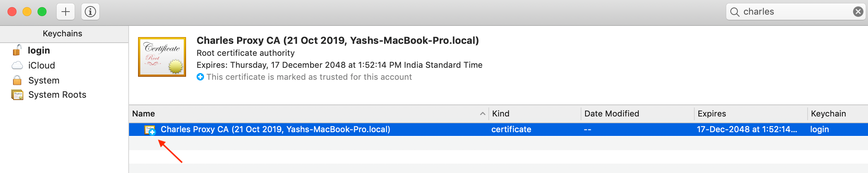This screenshot has width=868, height=173.
Task: Focus the charles search field
Action: pyautogui.click(x=795, y=12)
